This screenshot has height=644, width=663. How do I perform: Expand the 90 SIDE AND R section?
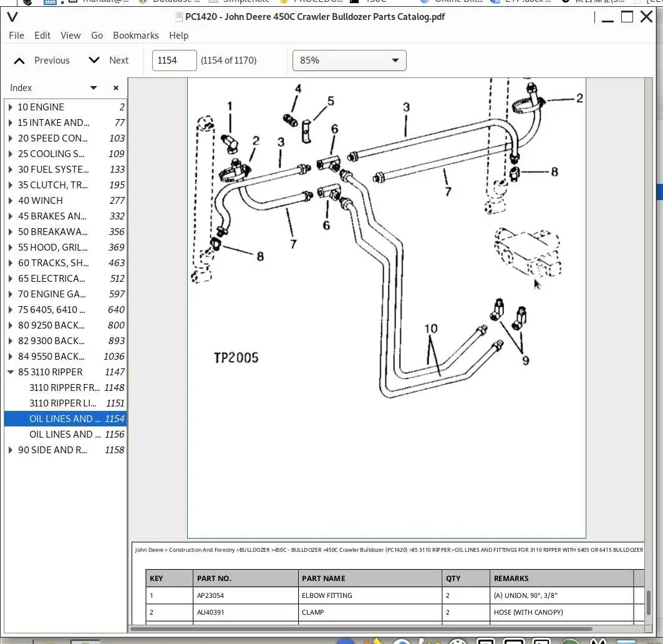[x=11, y=450]
